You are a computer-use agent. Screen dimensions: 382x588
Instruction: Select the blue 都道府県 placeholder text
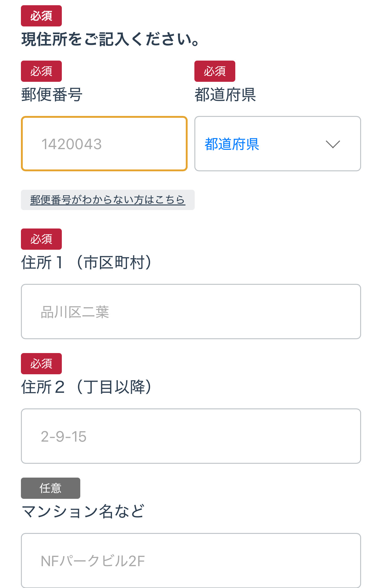[232, 144]
